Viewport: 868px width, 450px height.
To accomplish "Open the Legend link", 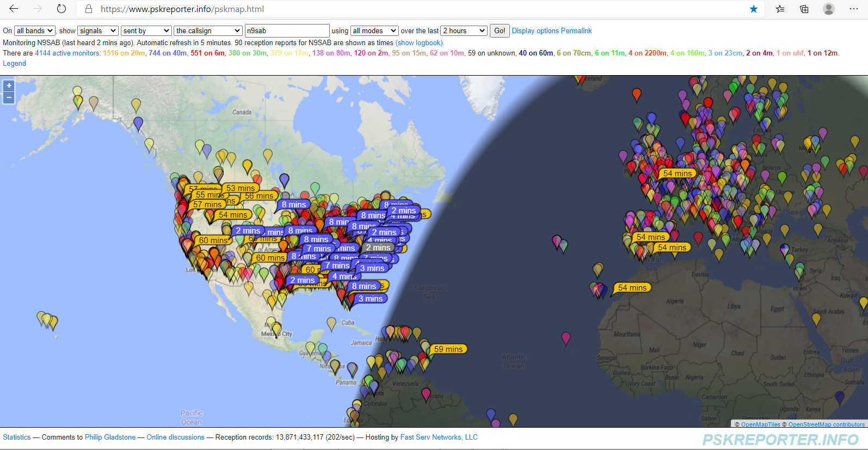I will point(15,64).
